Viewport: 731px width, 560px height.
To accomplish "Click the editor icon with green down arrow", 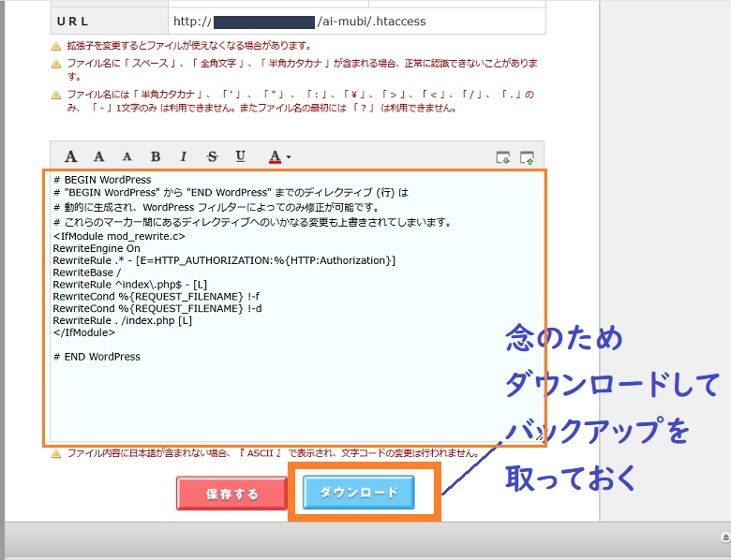I will click(503, 158).
